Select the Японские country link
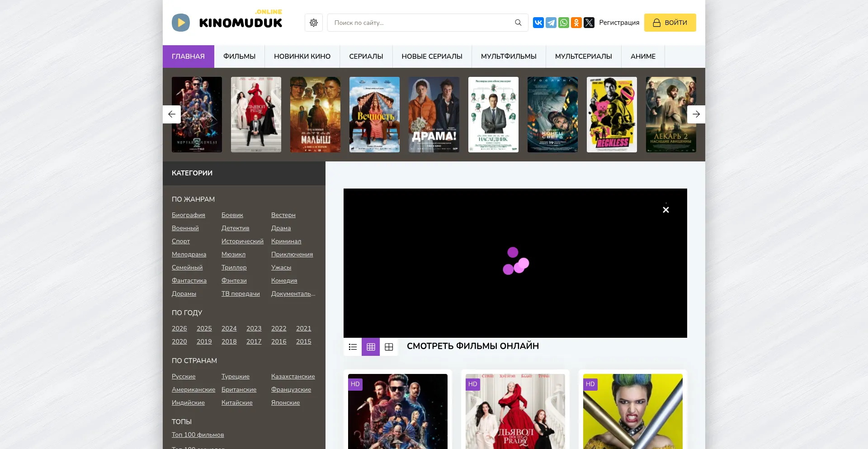The width and height of the screenshot is (868, 449). 286,402
